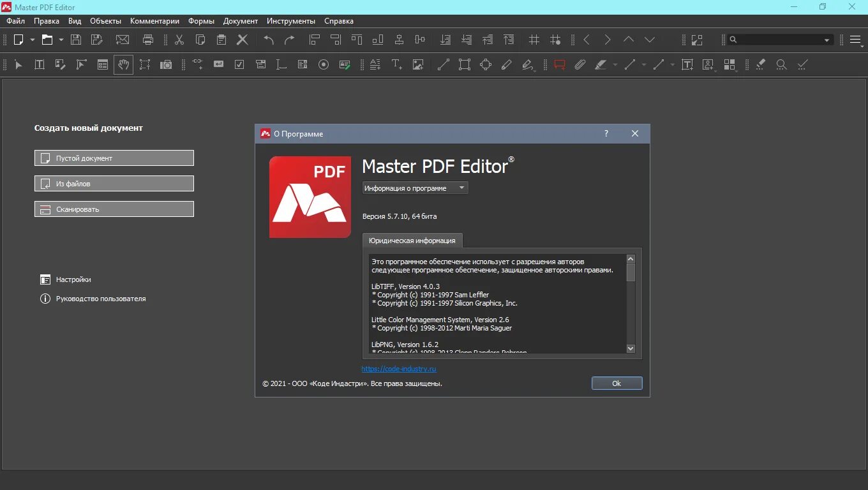Open the New document dropdown arrow
868x490 pixels.
click(x=33, y=40)
